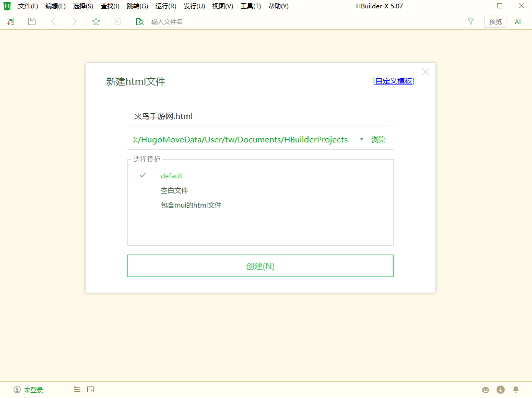Screen dimensions: 532x398
Task: Click the 输入文件名 search field
Action: pos(305,22)
